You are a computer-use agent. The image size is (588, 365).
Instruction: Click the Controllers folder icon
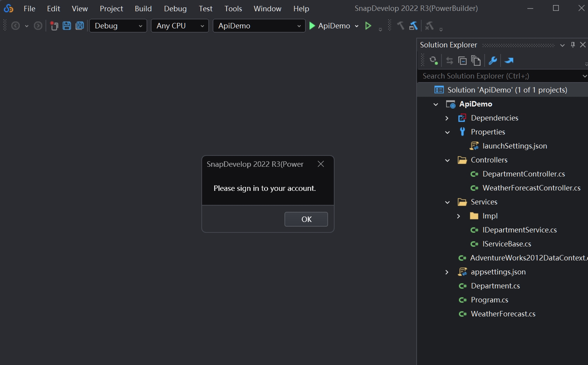[x=462, y=160]
